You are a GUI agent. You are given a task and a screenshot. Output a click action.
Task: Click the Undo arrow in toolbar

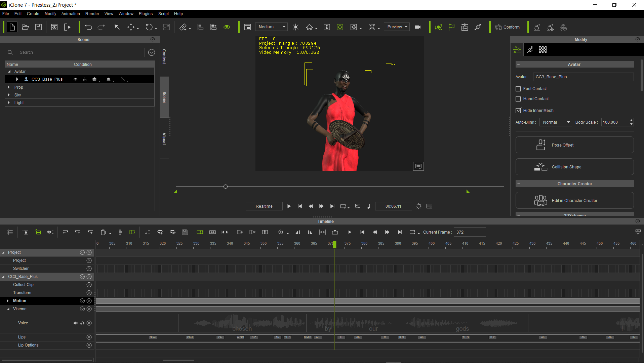point(88,27)
